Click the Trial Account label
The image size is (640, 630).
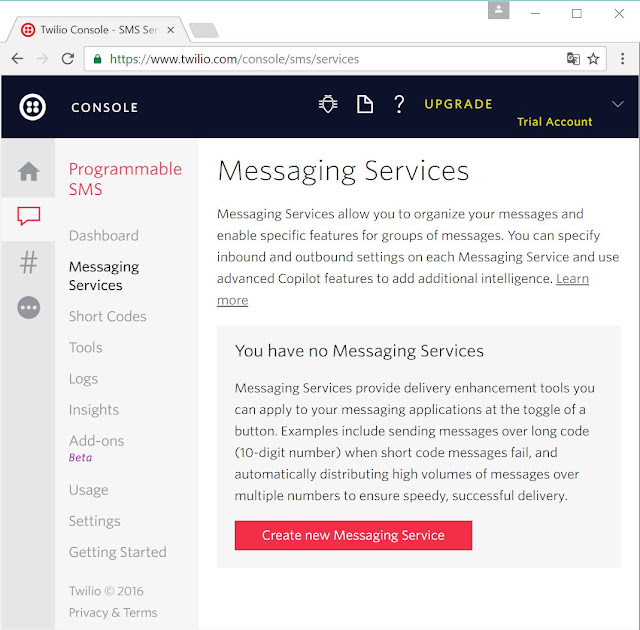554,122
